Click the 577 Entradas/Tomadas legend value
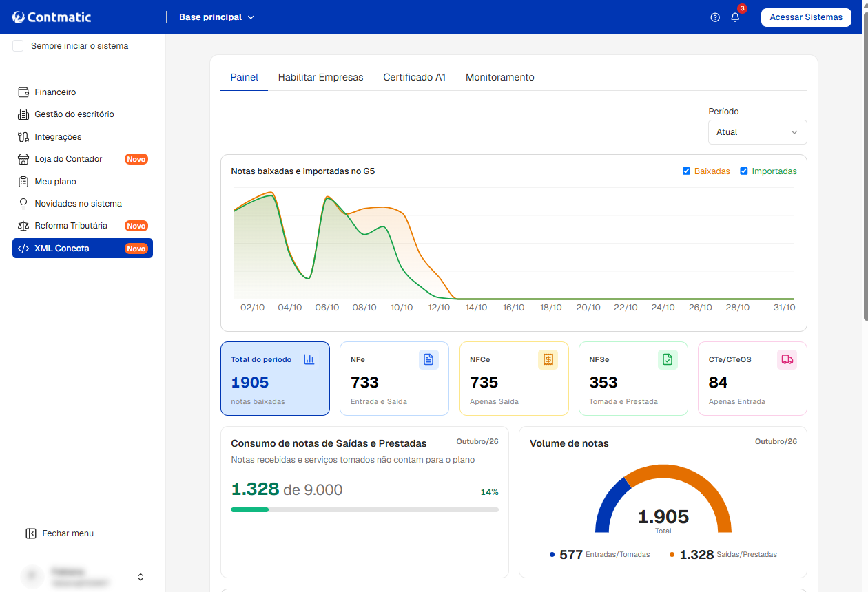This screenshot has height=592, width=868. [571, 555]
